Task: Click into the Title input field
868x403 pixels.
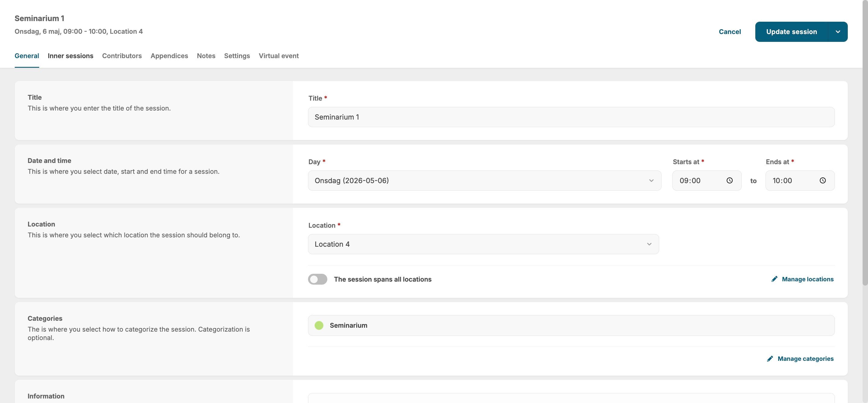Action: click(x=571, y=117)
